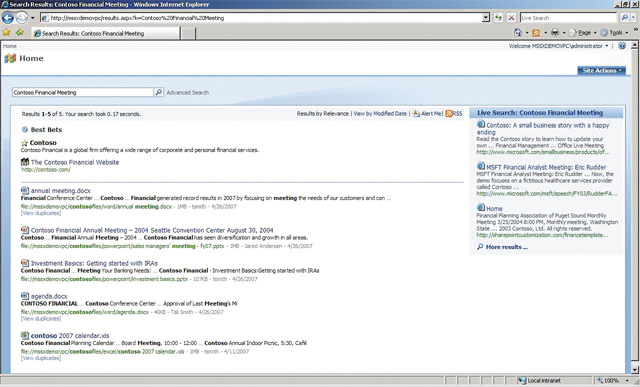This screenshot has width=640, height=387.
Task: Click the search magnifier button beside the query box
Action: pos(158,92)
